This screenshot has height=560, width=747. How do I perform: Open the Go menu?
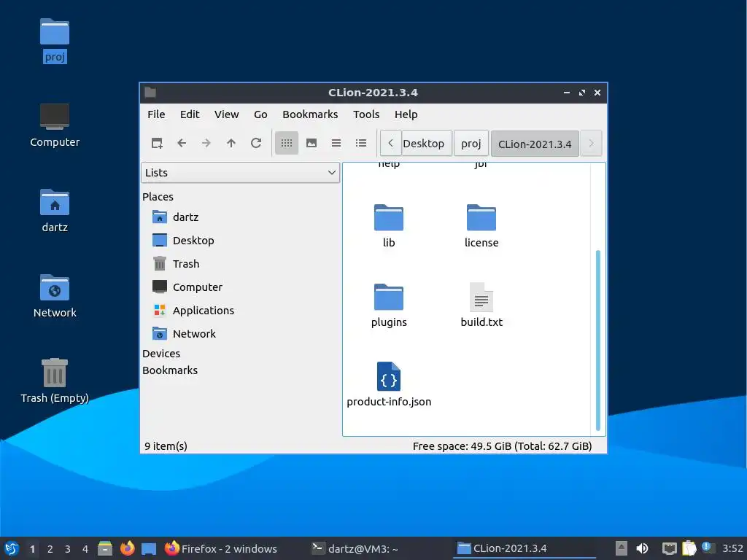tap(260, 114)
